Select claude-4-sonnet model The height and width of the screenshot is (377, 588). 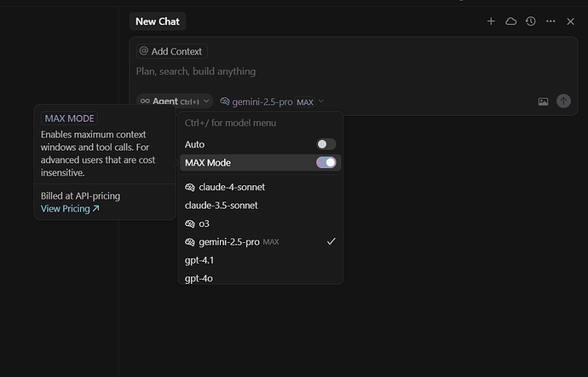260,187
